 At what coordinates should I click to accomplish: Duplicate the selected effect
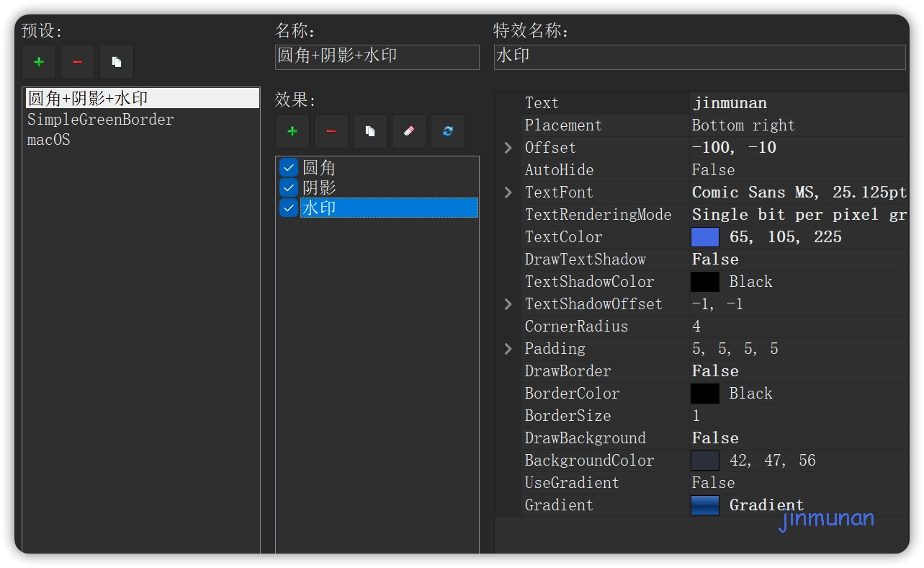pyautogui.click(x=370, y=131)
